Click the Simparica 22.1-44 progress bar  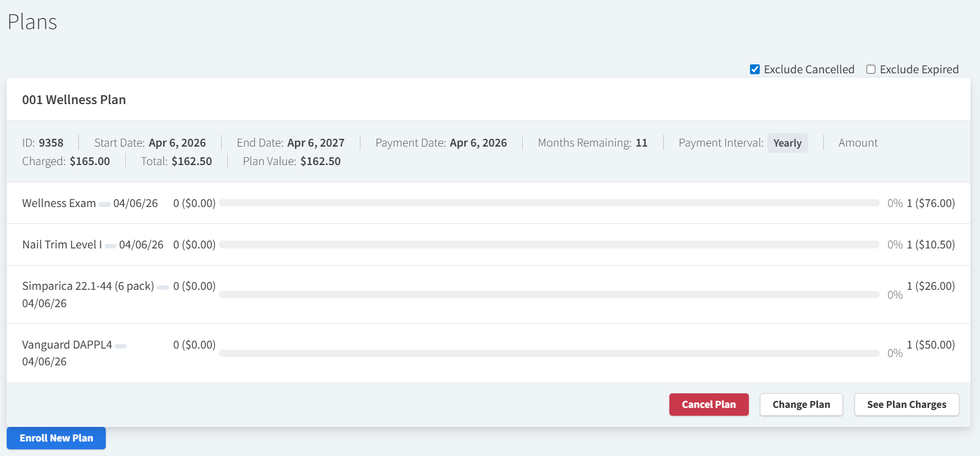[548, 295]
